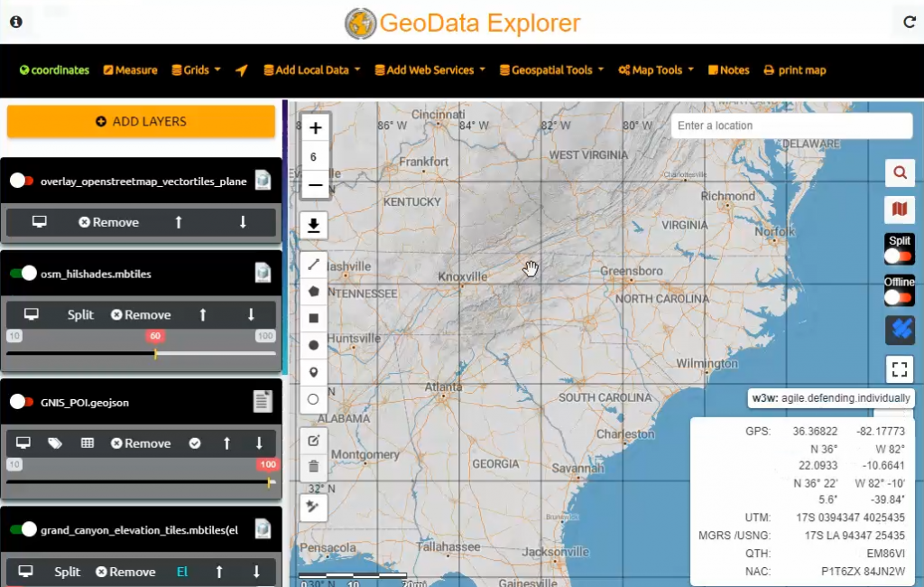This screenshot has width=924, height=587.
Task: Toggle the Split map switch
Action: pos(899,256)
